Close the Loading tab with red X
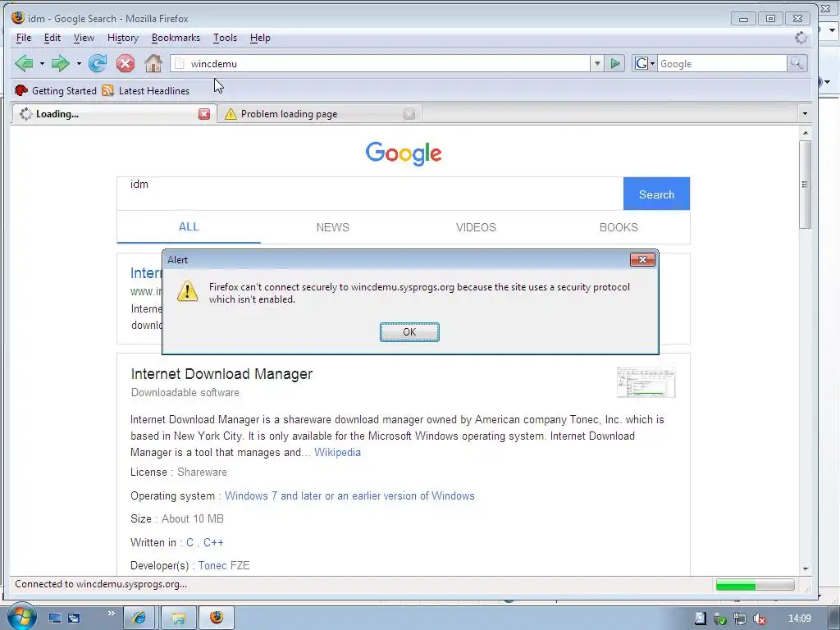This screenshot has width=840, height=630. click(204, 114)
